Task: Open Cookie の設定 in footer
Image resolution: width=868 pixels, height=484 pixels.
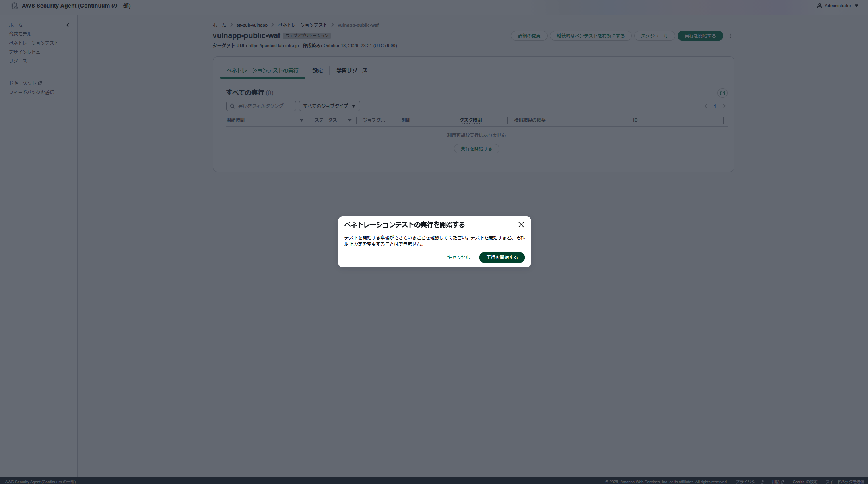Action: tap(805, 482)
